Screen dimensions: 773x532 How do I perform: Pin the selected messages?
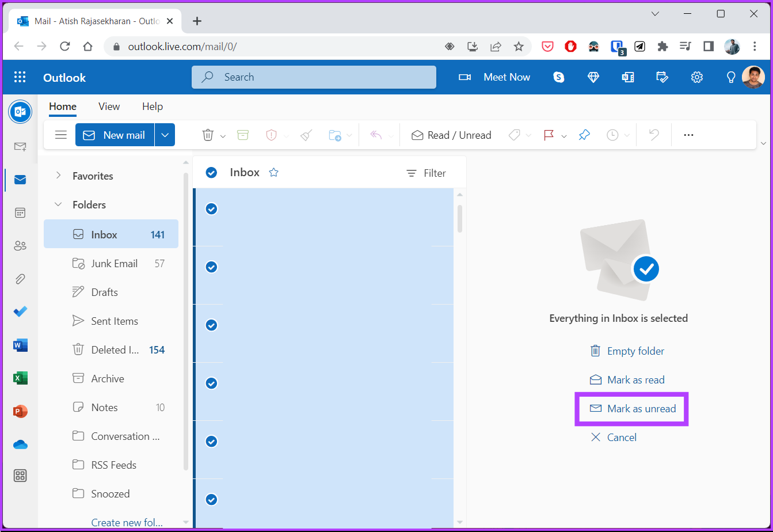pyautogui.click(x=584, y=135)
